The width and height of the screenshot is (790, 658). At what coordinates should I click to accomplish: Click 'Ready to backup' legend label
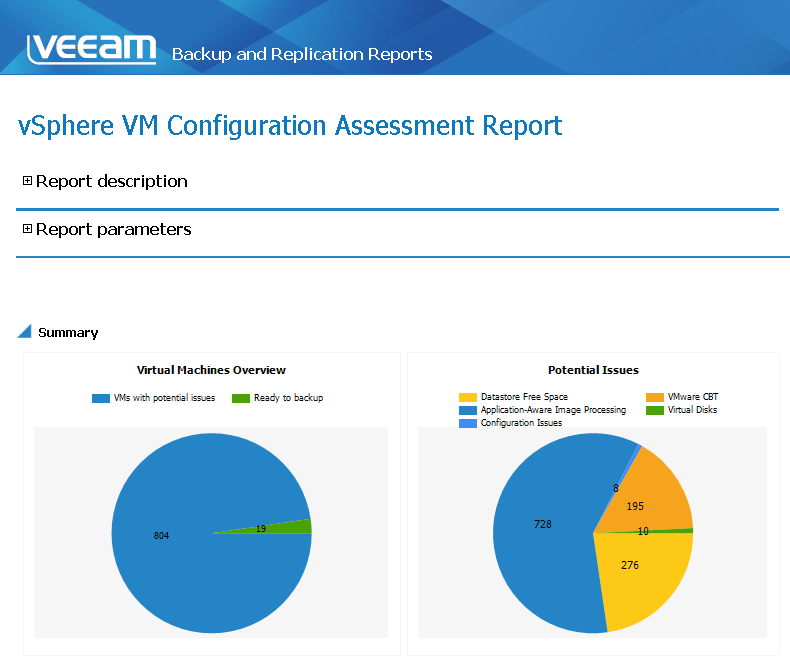(x=288, y=398)
